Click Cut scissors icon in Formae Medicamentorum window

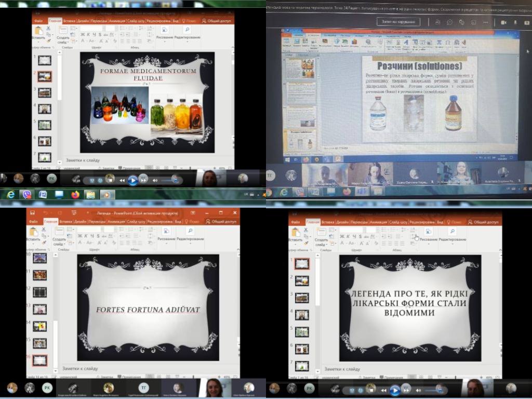click(x=48, y=29)
